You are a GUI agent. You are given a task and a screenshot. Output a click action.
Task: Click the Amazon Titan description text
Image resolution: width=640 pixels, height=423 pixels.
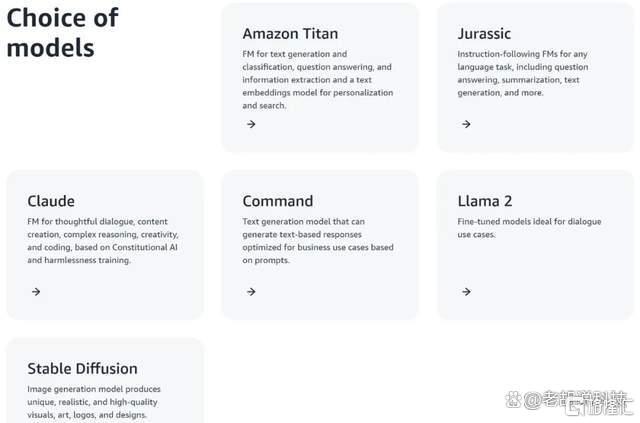coord(318,80)
